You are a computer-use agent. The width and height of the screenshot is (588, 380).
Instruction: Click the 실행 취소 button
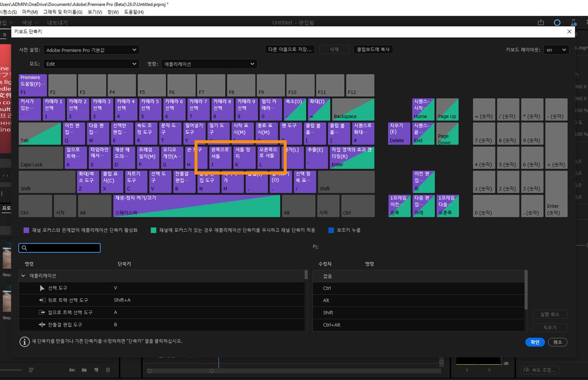pos(549,314)
